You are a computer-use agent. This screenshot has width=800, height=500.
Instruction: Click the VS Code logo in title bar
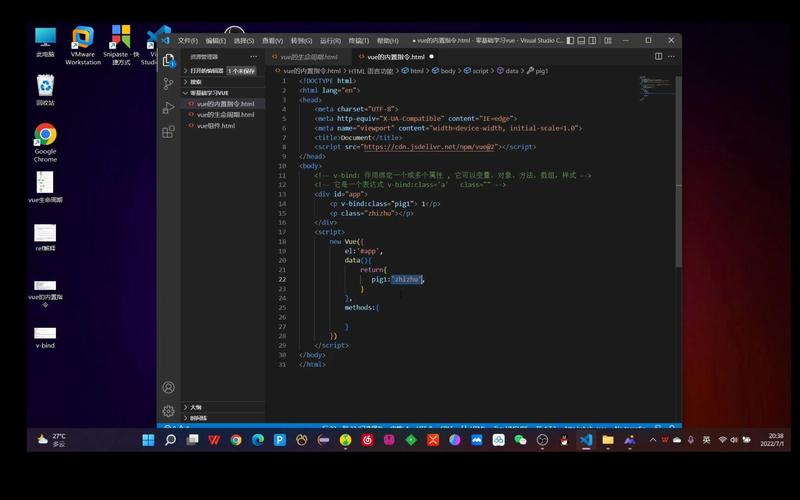[x=166, y=40]
